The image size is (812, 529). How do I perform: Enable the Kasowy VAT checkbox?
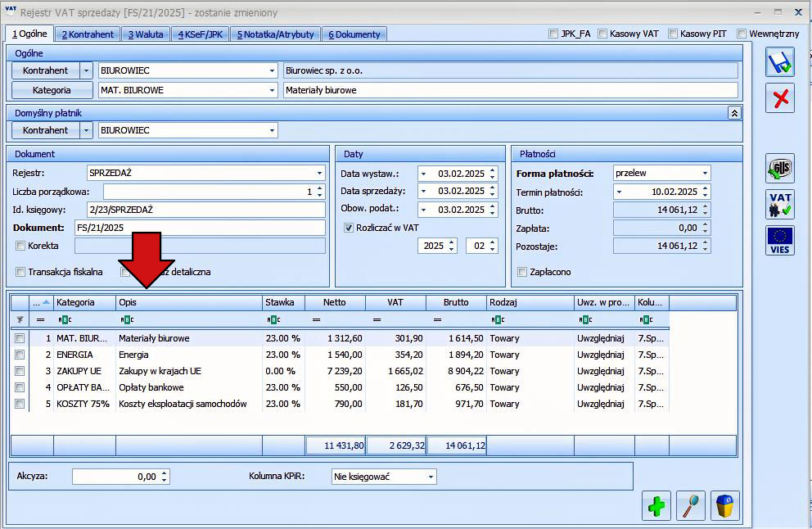tap(602, 34)
